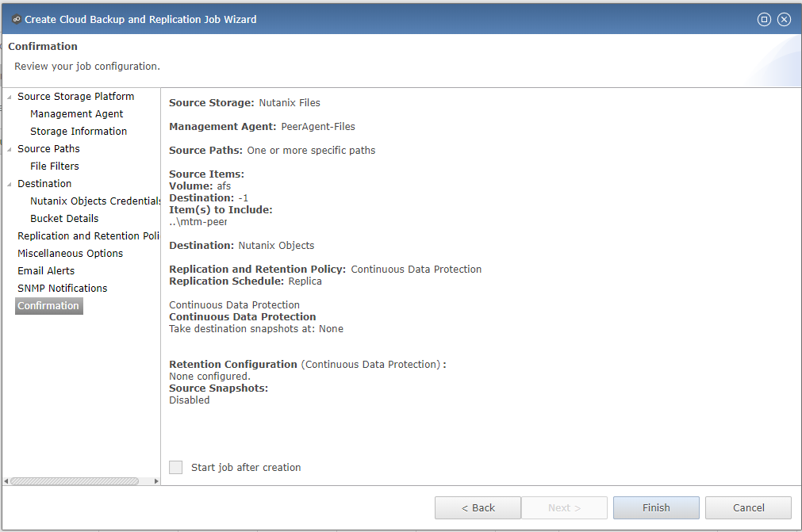
Task: Go to Bucket Details step
Action: pos(64,218)
